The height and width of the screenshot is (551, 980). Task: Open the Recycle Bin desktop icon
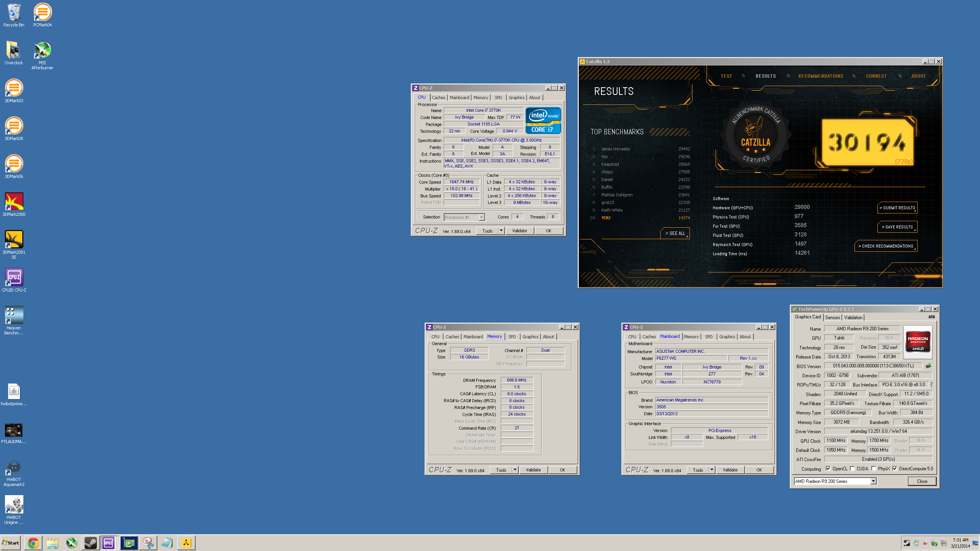14,15
